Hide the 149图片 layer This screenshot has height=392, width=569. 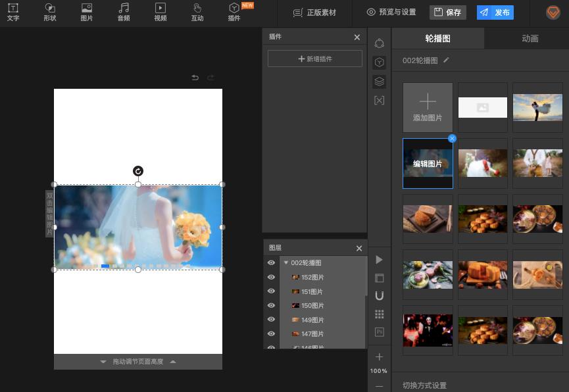[271, 320]
